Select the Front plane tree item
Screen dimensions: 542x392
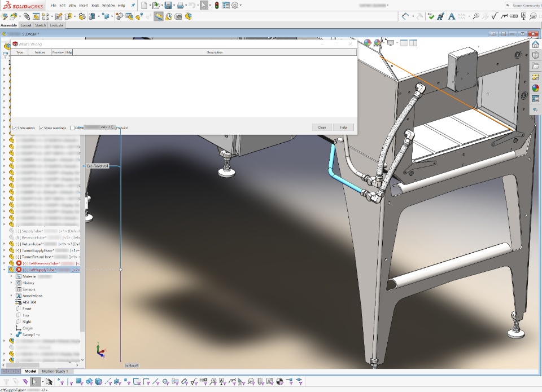coord(24,309)
